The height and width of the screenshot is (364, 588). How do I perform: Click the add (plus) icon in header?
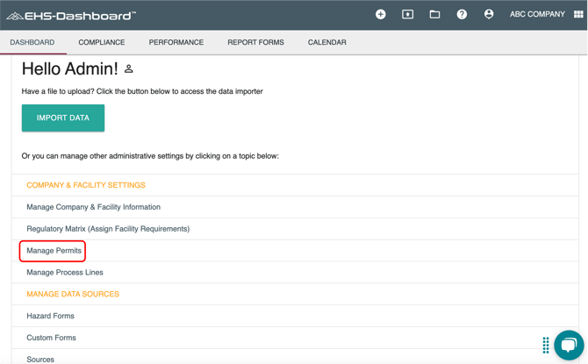click(x=380, y=14)
